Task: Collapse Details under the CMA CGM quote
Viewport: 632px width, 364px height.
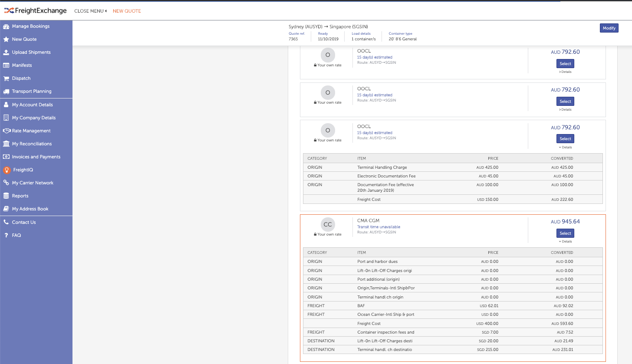Action: tap(566, 242)
